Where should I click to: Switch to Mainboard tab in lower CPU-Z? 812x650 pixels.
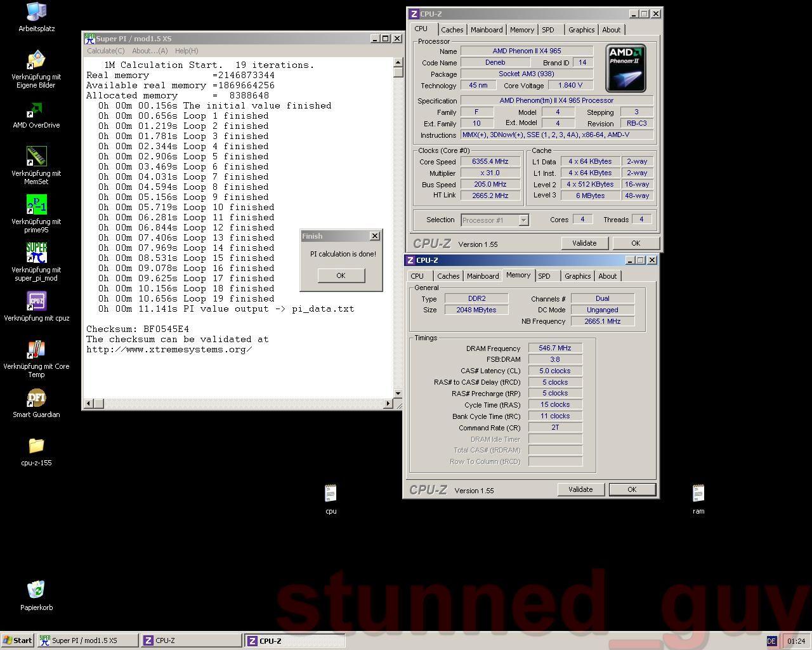click(483, 276)
